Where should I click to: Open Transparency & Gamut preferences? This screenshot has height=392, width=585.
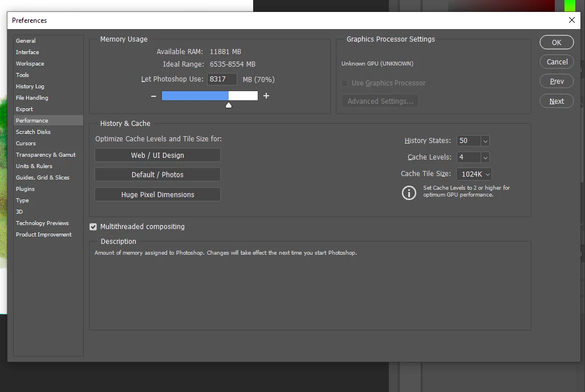(48, 155)
